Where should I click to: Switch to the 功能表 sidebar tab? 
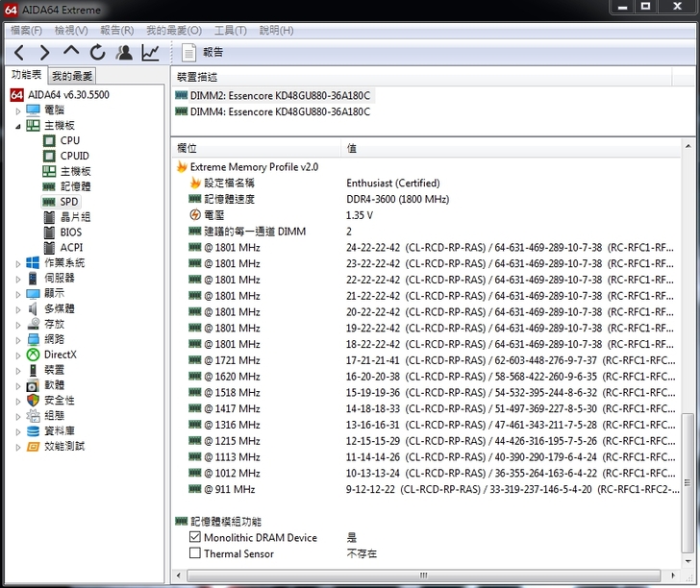(26, 75)
